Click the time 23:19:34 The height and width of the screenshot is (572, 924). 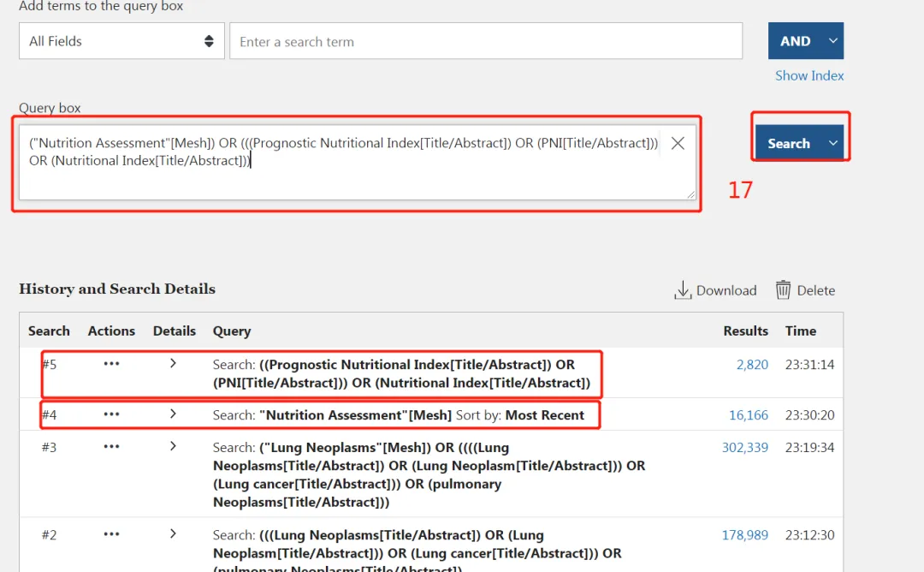point(809,448)
